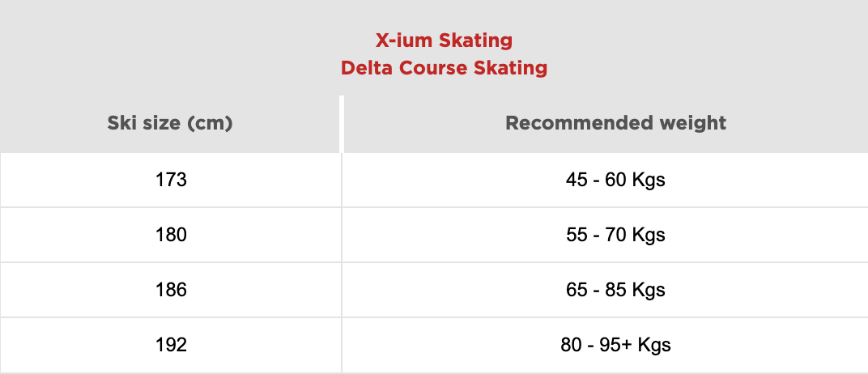Select the Ski size (cm) column header
The image size is (868, 374).
[170, 124]
